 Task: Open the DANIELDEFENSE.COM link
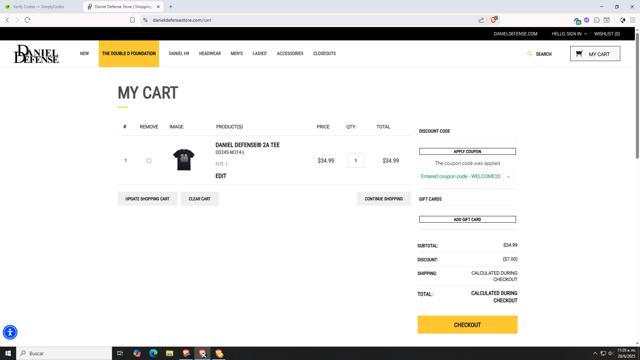coord(516,34)
